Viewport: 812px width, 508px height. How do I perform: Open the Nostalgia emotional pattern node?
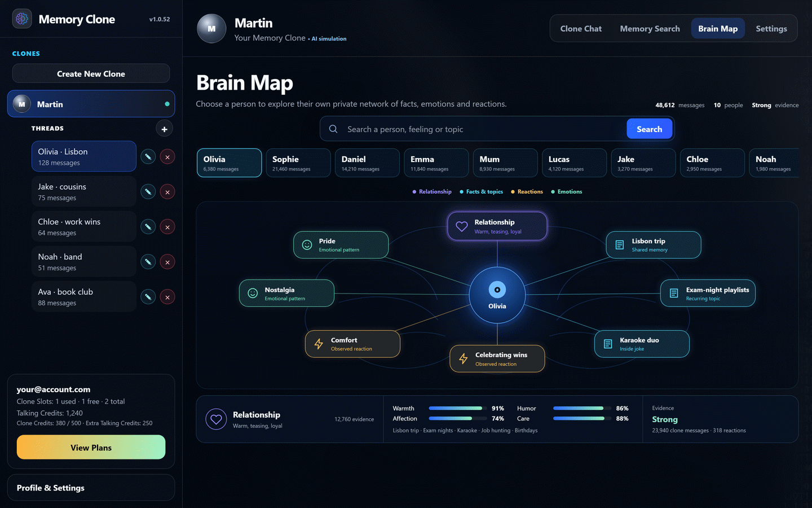286,294
